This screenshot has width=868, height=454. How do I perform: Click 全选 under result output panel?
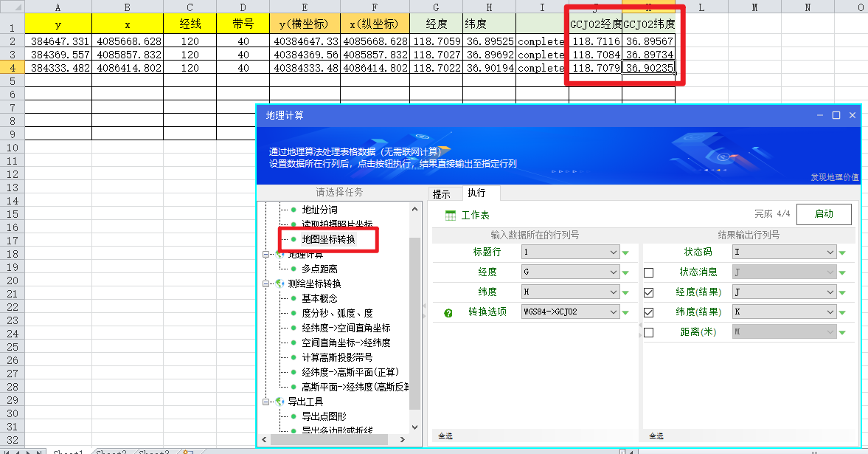[656, 436]
